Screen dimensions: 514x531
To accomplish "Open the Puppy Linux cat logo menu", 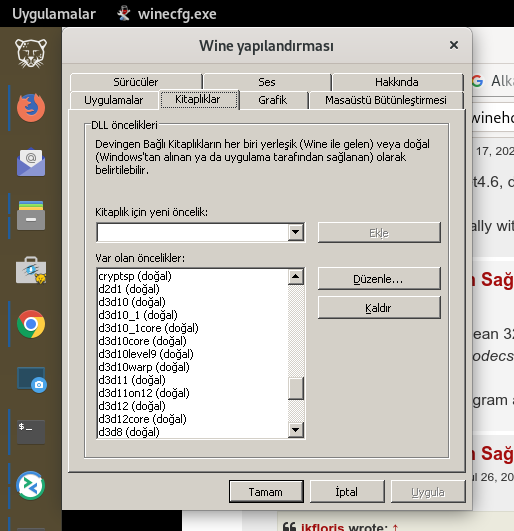I will 31,53.
